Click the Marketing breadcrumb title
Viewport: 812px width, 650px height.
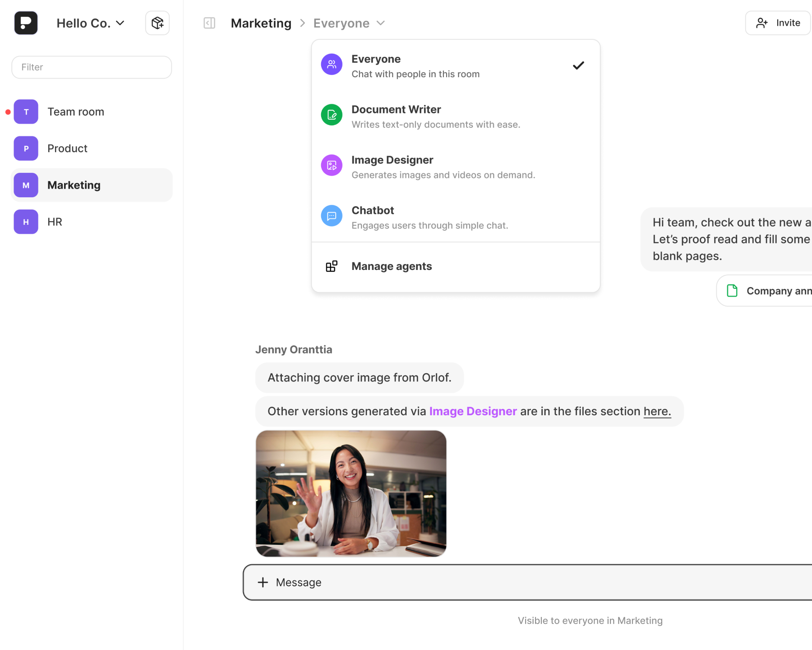(x=261, y=23)
